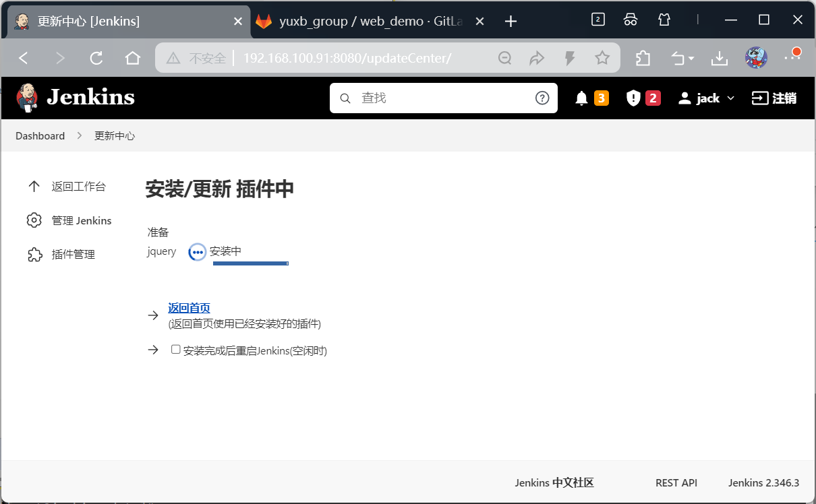The height and width of the screenshot is (504, 816).
Task: Maximize the browser window
Action: [764, 20]
